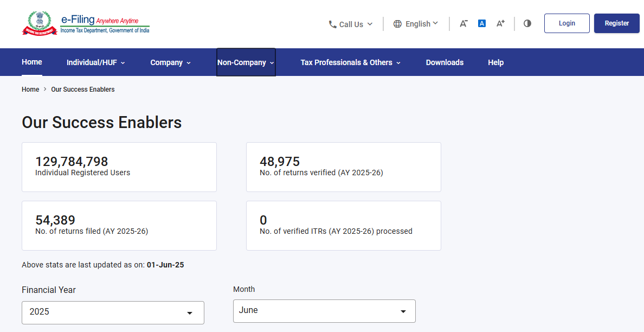Screen dimensions: 644x332
Task: Decrease font size with A- icon
Action: click(x=463, y=23)
